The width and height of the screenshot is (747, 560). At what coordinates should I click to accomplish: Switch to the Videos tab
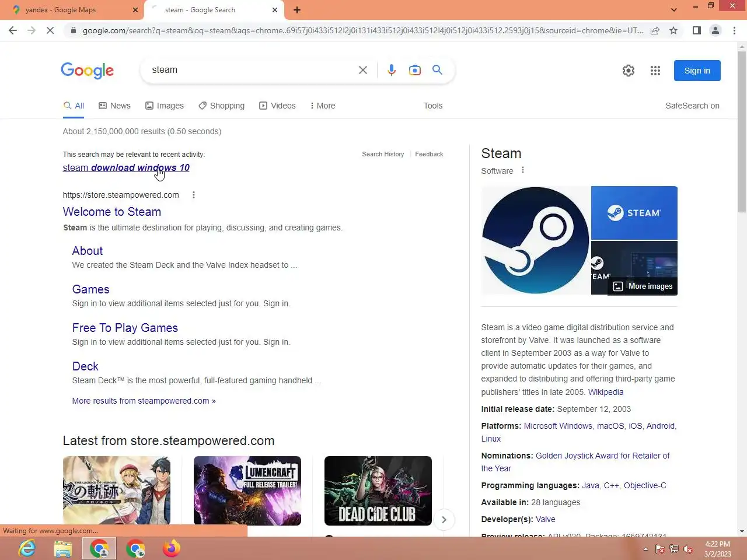(277, 106)
